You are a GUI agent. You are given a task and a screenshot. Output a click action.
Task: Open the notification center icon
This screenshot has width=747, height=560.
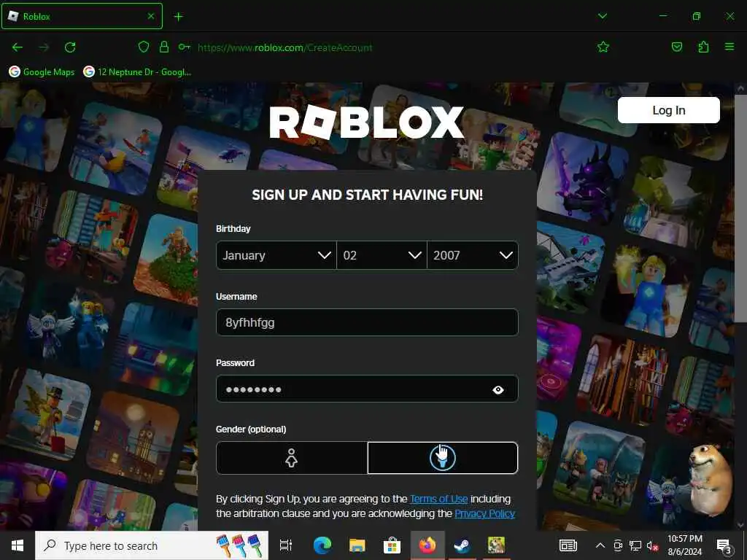click(x=724, y=545)
